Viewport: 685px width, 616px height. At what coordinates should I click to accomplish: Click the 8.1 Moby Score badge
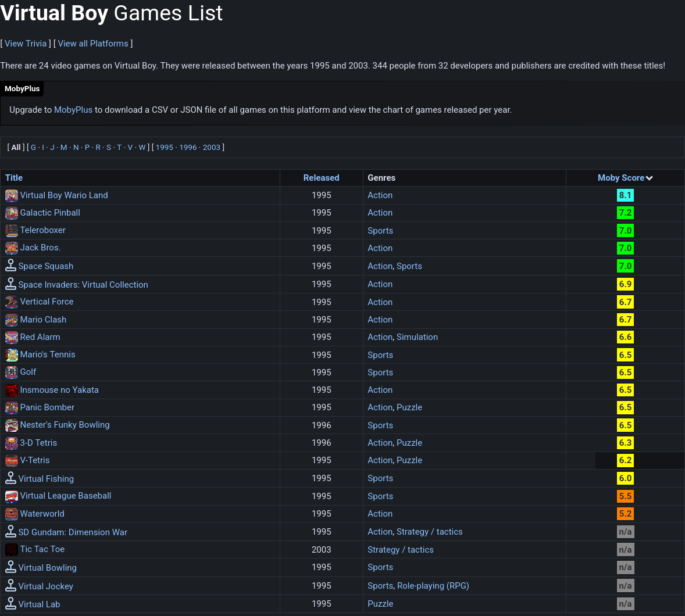coord(625,195)
